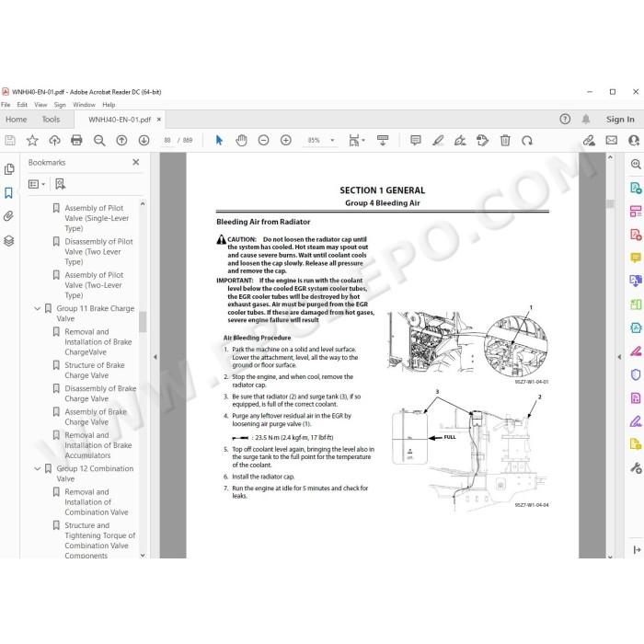The height and width of the screenshot is (644, 644).
Task: Open bookmark options dropdown
Action: (37, 184)
